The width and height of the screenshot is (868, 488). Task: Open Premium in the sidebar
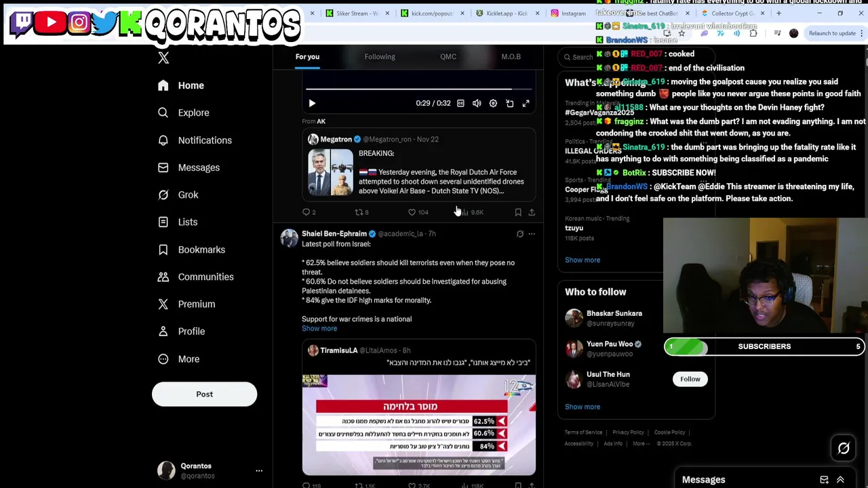pyautogui.click(x=186, y=304)
